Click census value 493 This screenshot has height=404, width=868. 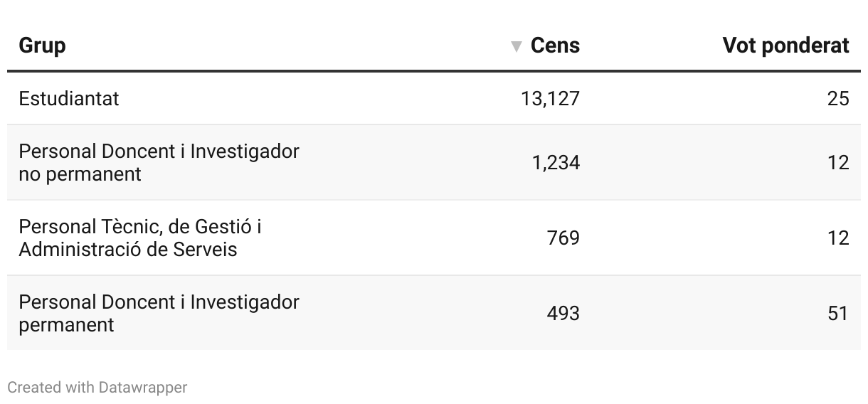click(563, 313)
